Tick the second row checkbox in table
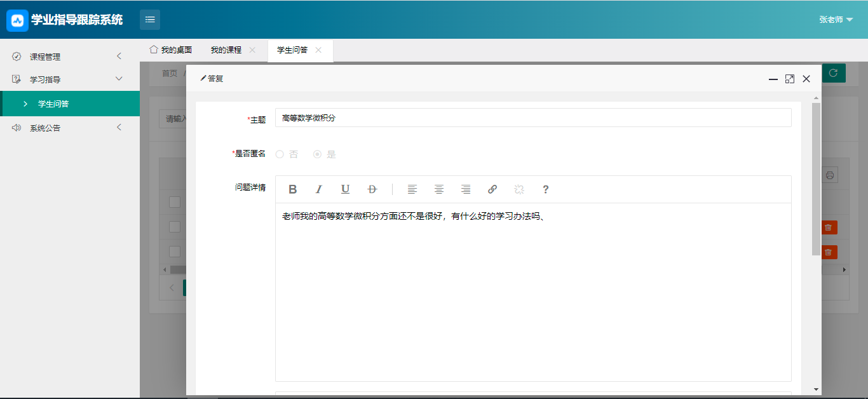868x399 pixels. tap(174, 227)
